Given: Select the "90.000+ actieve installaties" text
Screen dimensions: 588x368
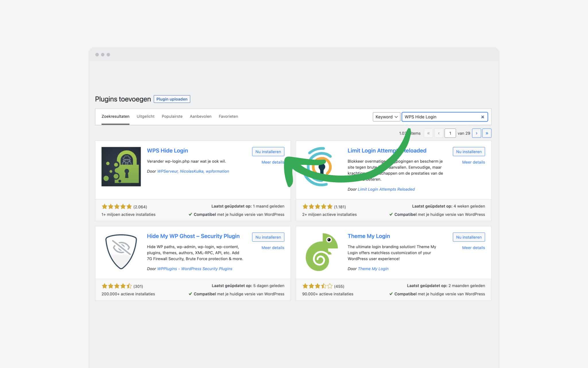Looking at the screenshot, I should coord(328,294).
